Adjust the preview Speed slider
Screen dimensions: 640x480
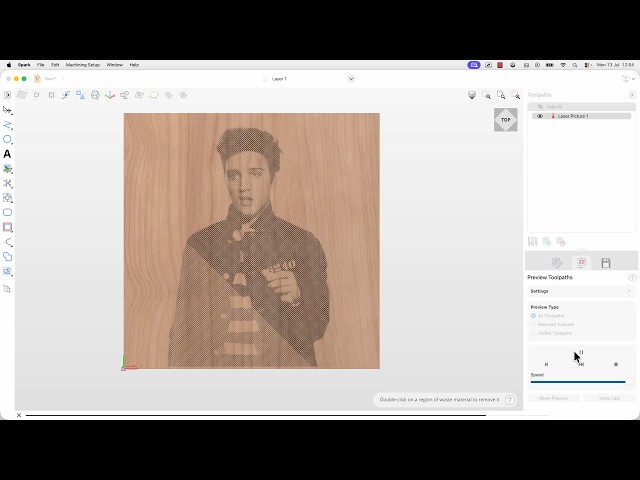[581, 382]
